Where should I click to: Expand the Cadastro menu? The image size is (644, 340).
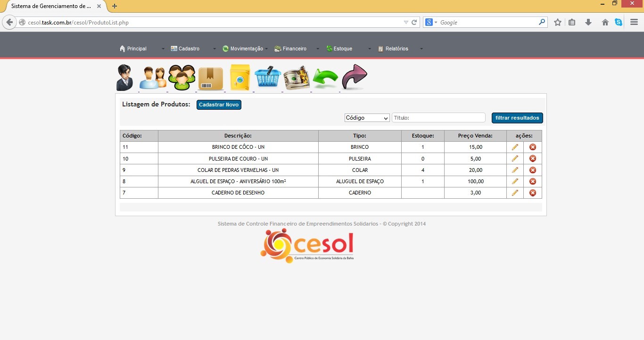tap(189, 49)
